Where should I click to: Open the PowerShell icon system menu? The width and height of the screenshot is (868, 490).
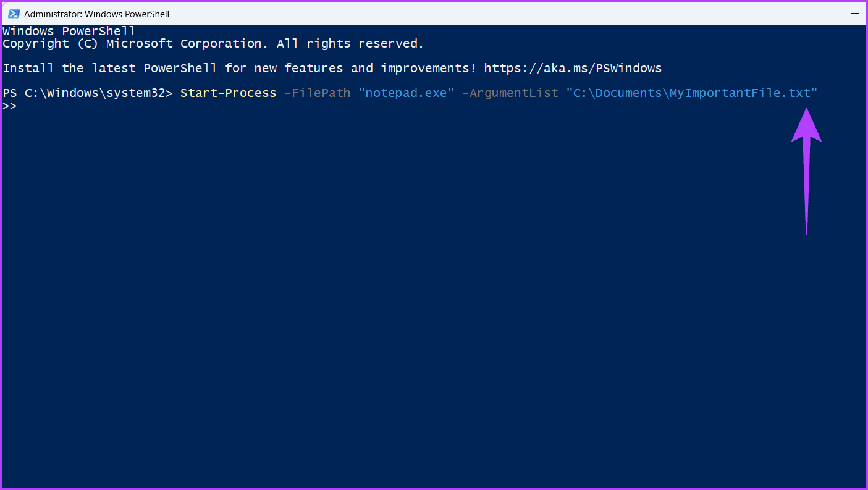12,14
